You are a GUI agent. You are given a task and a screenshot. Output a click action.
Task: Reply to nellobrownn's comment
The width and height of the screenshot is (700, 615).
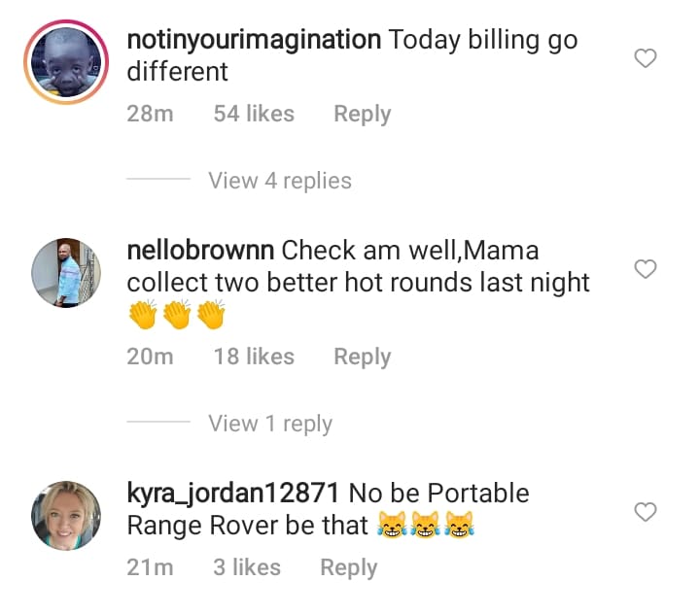(x=362, y=357)
